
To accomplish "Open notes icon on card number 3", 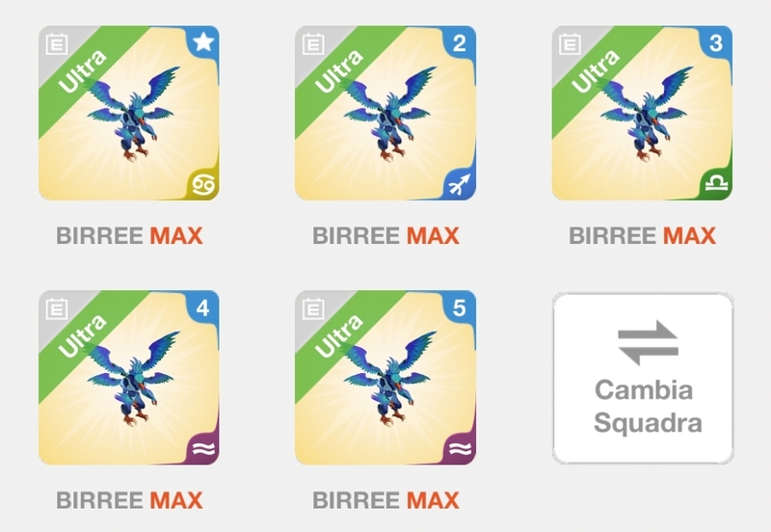I will pos(570,44).
